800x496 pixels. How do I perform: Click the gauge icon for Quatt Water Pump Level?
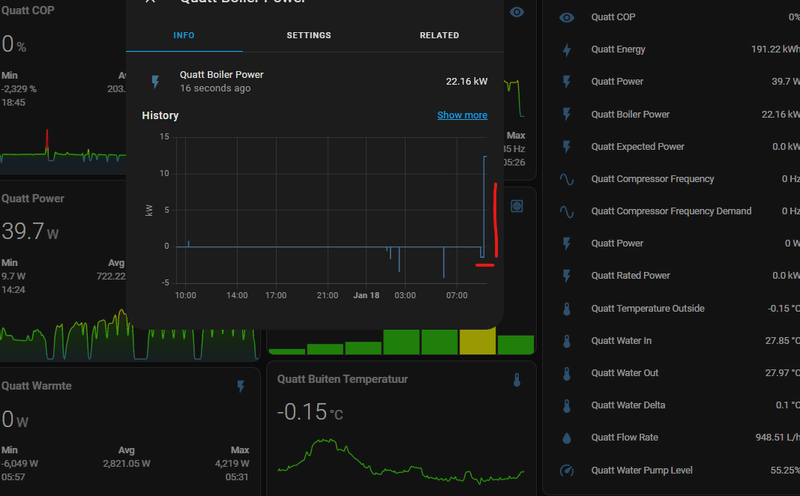tap(566, 470)
